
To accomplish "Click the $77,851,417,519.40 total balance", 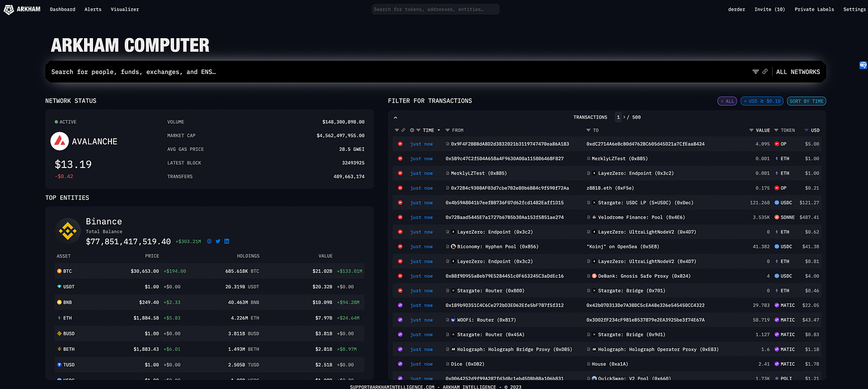I will (x=128, y=241).
